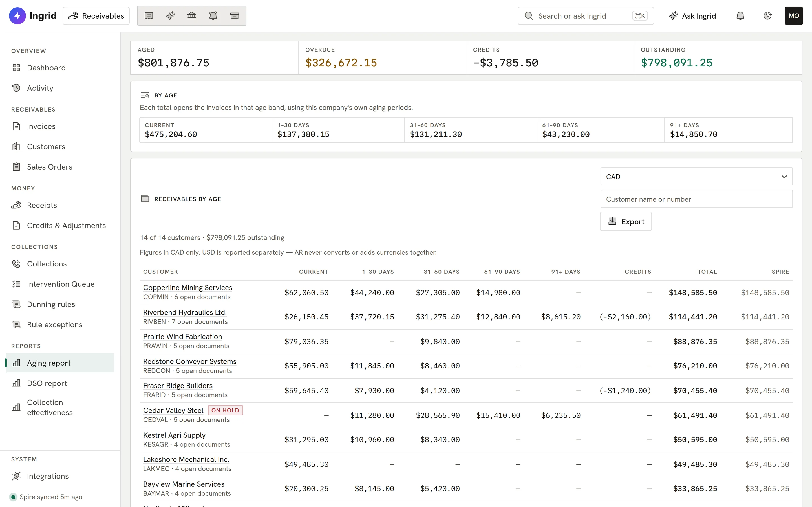Go to DSO report in sidebar
This screenshot has height=507, width=812.
pos(47,383)
